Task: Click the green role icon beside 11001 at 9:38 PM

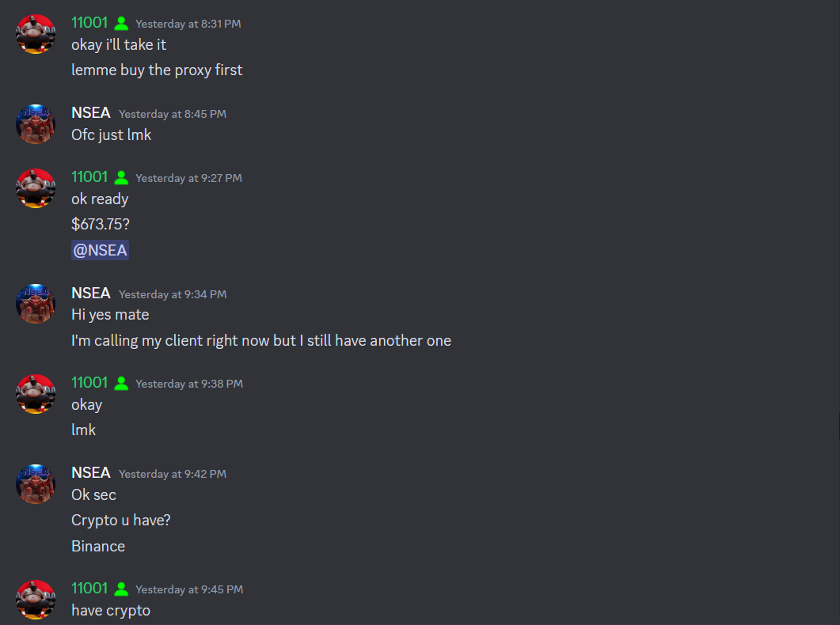Action: click(x=122, y=383)
